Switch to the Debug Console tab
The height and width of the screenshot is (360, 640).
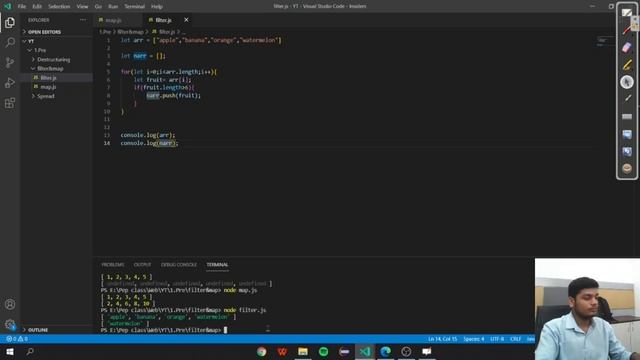point(179,265)
